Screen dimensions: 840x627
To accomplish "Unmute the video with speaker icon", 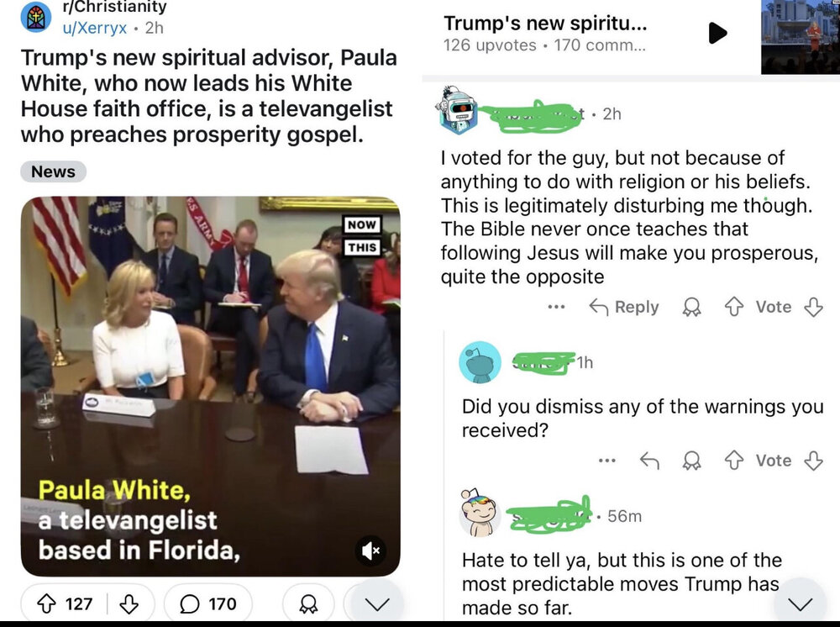I will click(370, 551).
